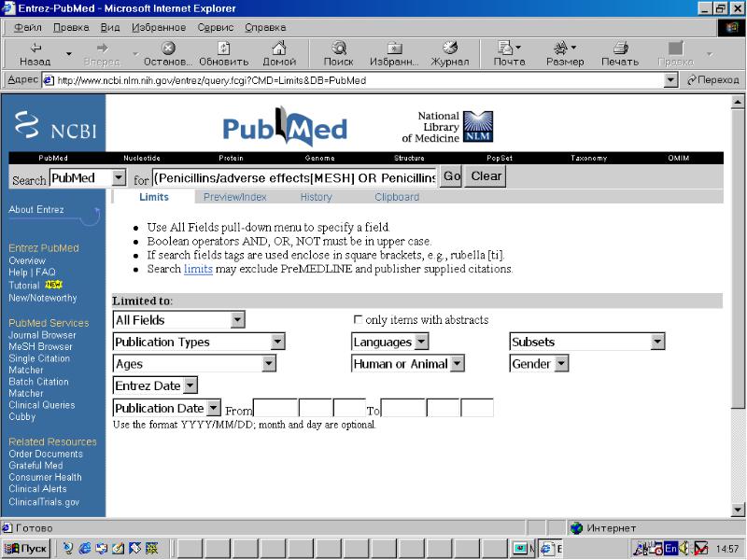
Task: Switch to the Clipboard tab
Action: (397, 197)
